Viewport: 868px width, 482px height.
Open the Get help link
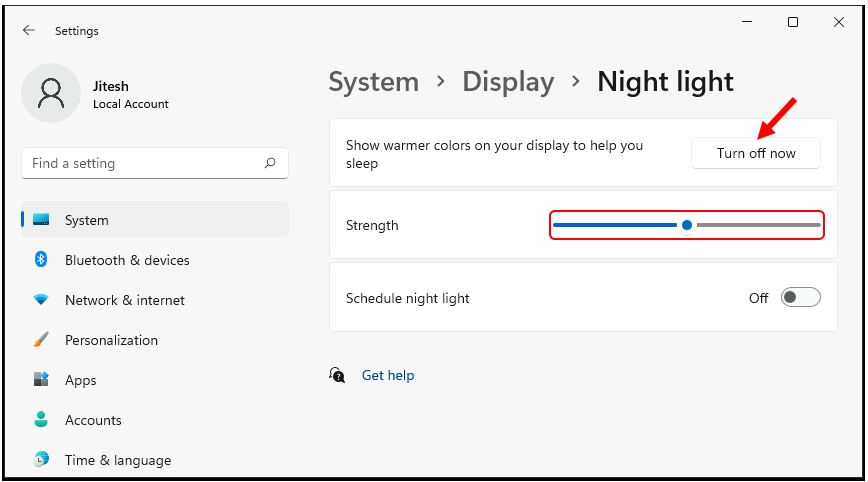(x=388, y=375)
